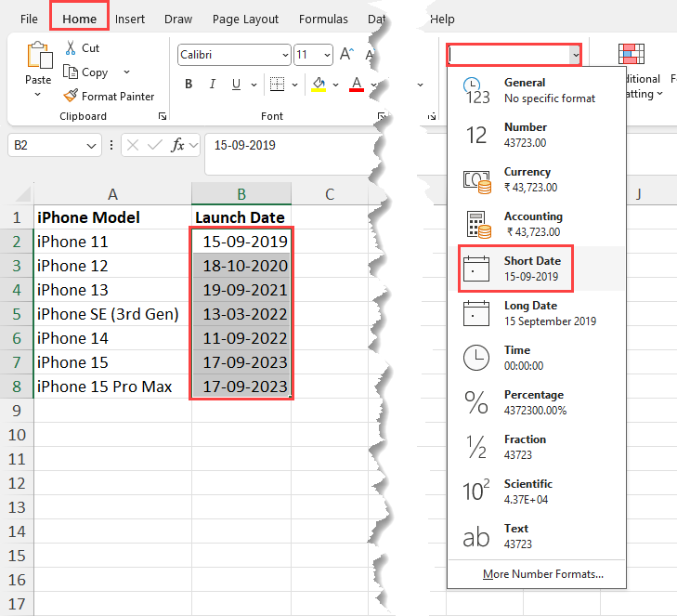
Task: Click the Paste clipboard icon
Action: [x=39, y=56]
